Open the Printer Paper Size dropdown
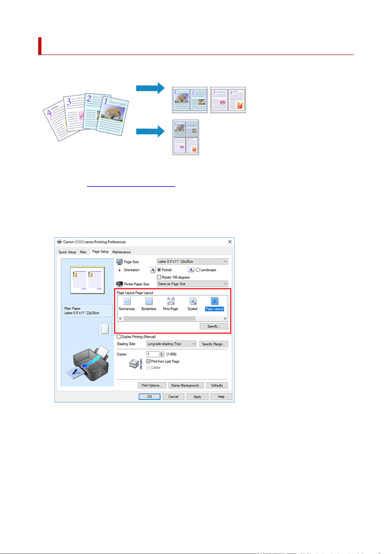The image size is (392, 554). 192,284
